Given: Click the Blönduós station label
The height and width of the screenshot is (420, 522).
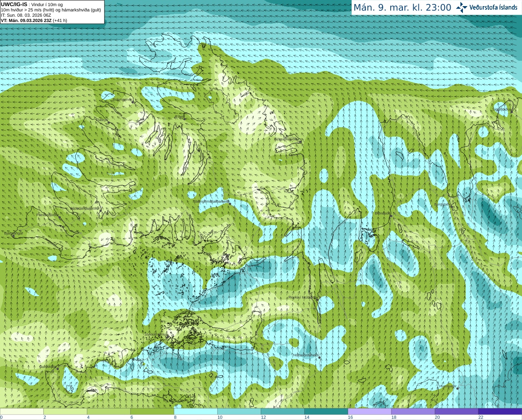Looking at the screenshot, I should point(383,213).
